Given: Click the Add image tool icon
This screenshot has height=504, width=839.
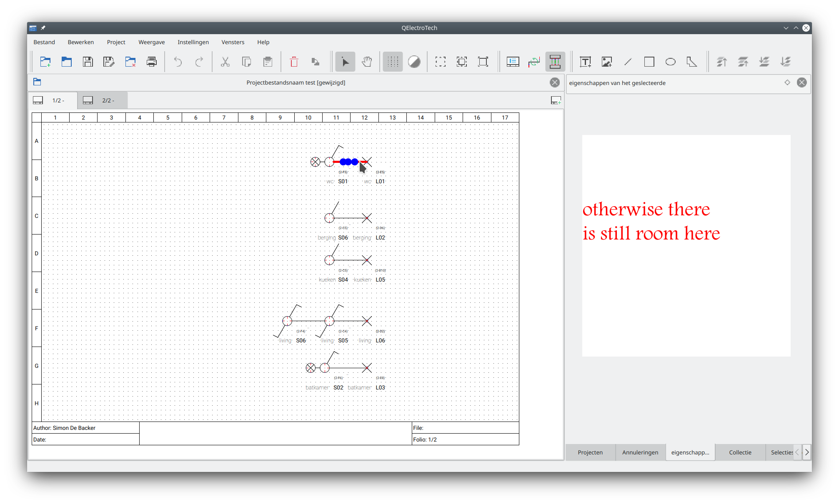Looking at the screenshot, I should (x=606, y=62).
